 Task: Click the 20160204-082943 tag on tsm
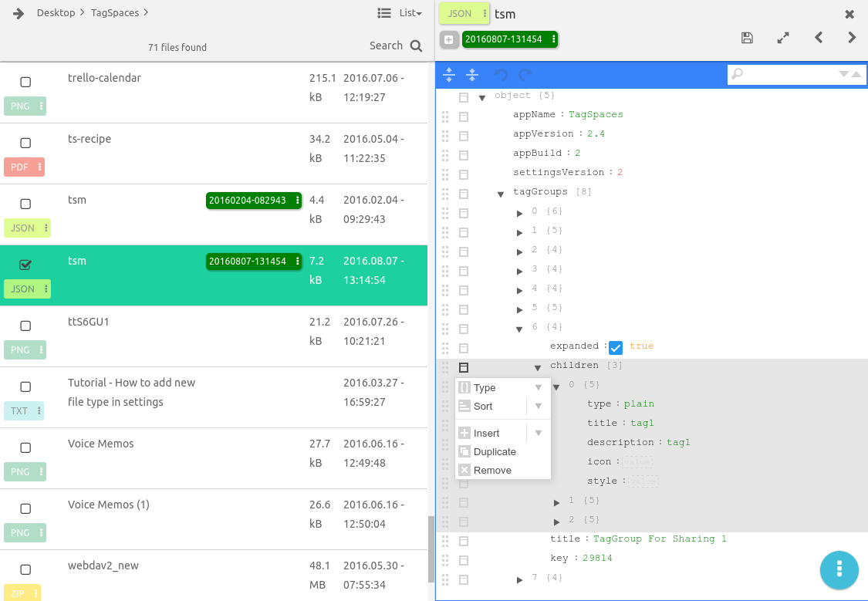(x=250, y=200)
